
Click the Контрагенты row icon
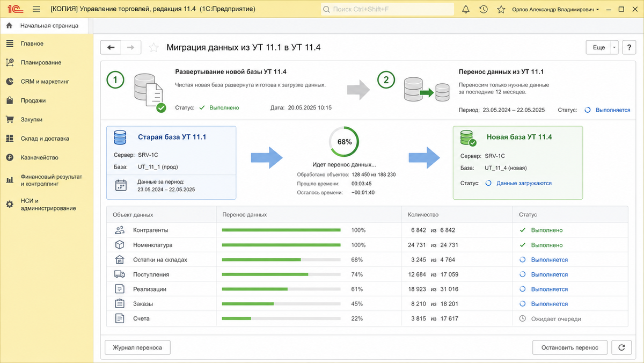[119, 230]
